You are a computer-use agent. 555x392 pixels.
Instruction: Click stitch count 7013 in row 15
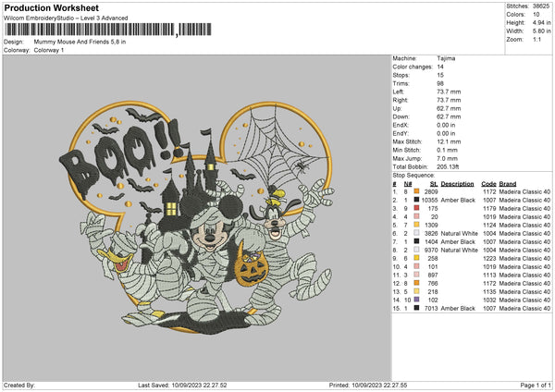coord(431,308)
